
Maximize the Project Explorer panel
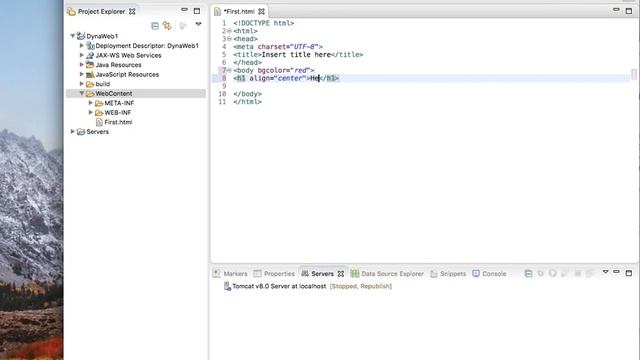(197, 11)
